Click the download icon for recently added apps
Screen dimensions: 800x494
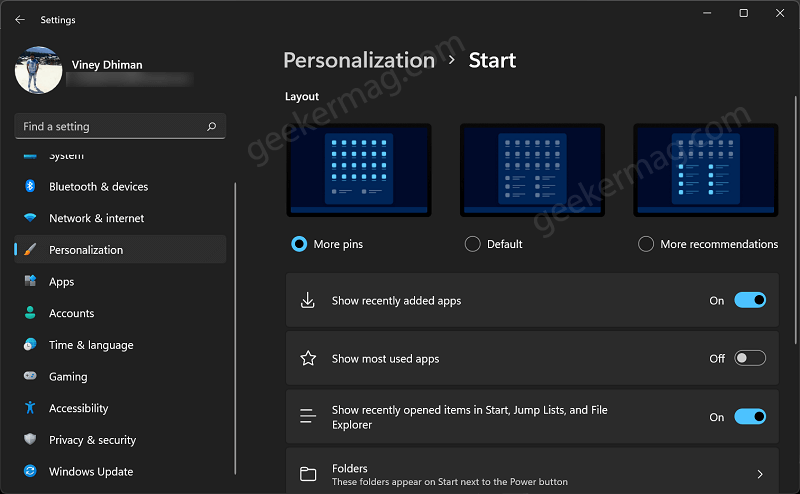coord(308,300)
